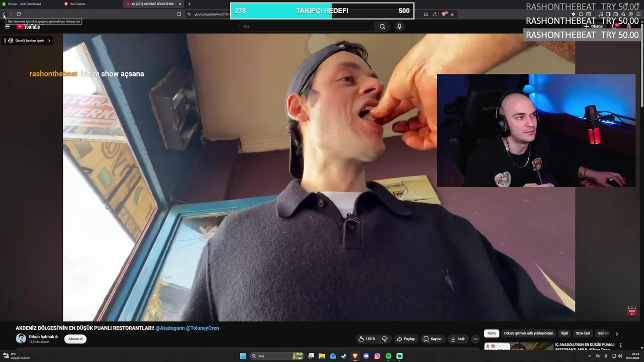Show more filter chips with right chevron

point(616,333)
